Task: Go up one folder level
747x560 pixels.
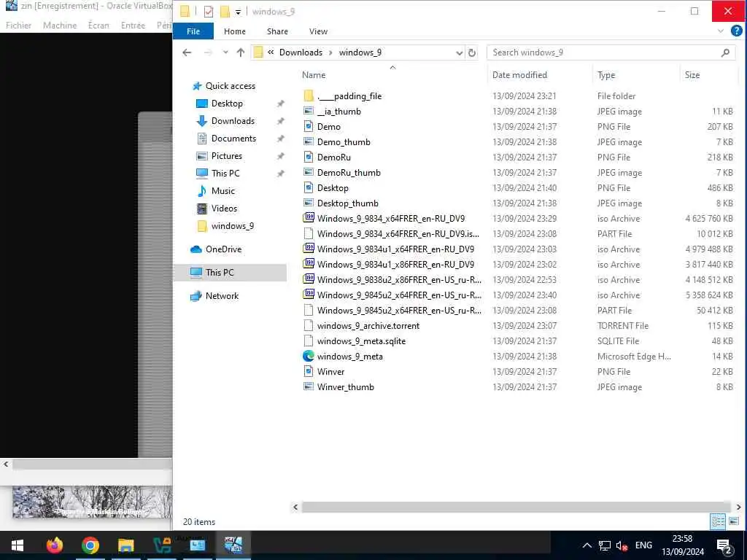Action: [241, 52]
